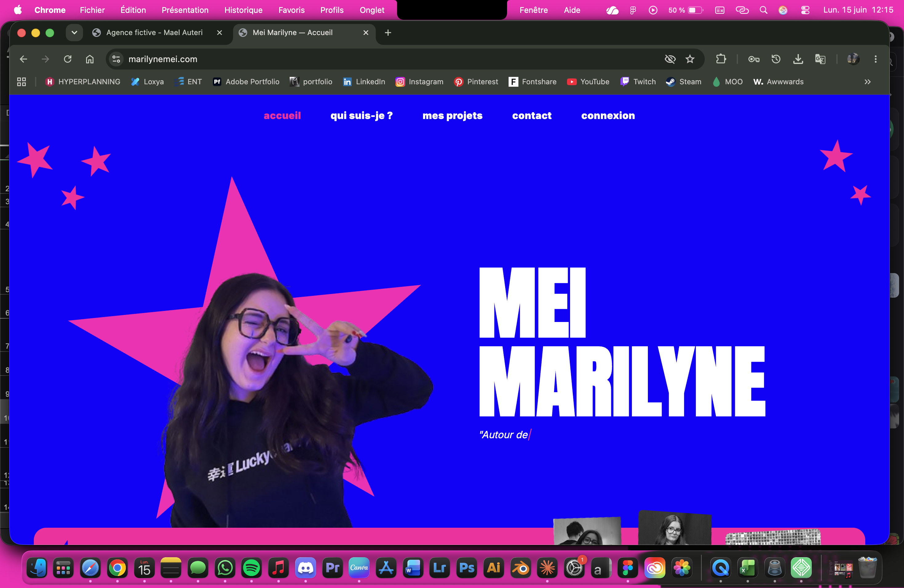Open Chrome downloads icon
The height and width of the screenshot is (588, 904).
(798, 59)
